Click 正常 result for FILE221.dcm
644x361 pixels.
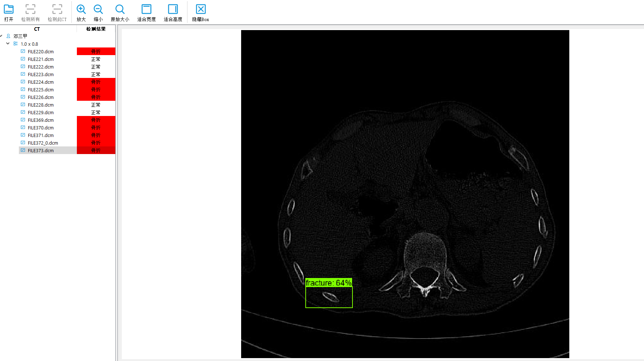[x=96, y=59]
